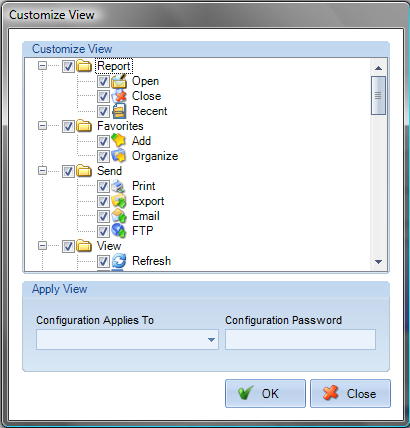This screenshot has width=410, height=428.
Task: Click the Export folder arrow icon
Action: click(119, 201)
